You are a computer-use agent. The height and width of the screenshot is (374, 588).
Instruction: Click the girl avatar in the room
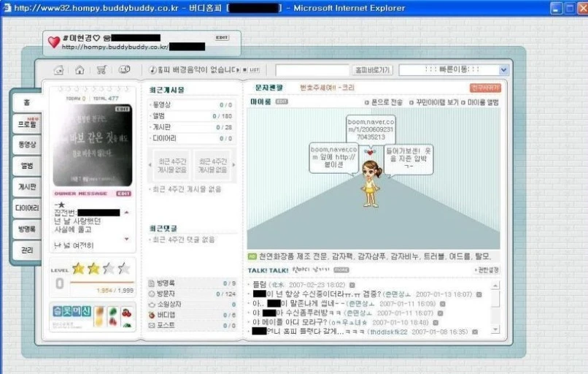[x=371, y=183]
